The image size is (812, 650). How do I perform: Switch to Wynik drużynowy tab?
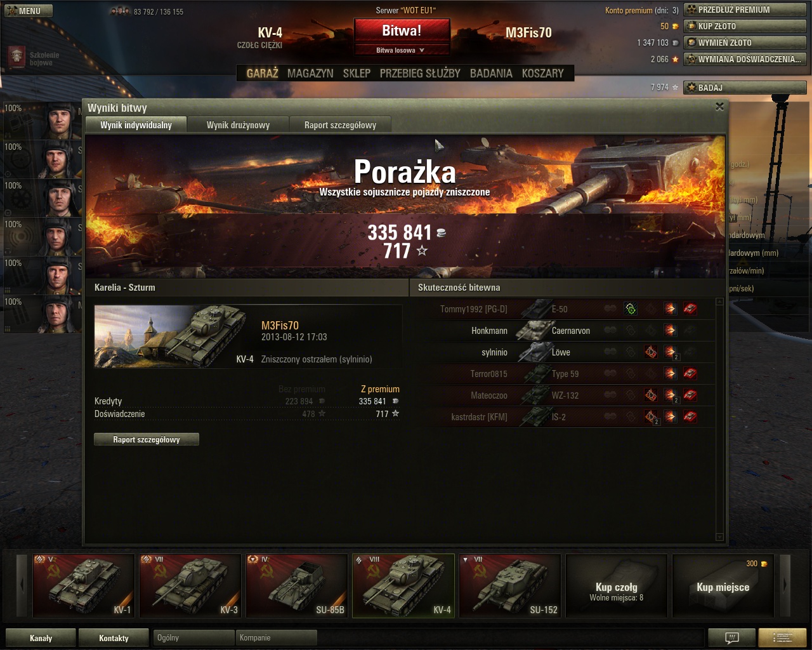(x=239, y=125)
